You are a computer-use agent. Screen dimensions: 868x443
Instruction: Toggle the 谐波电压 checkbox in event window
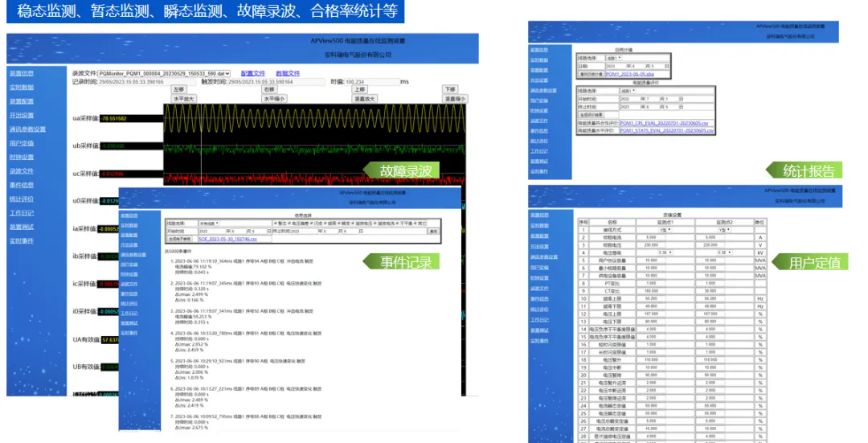[x=353, y=224]
